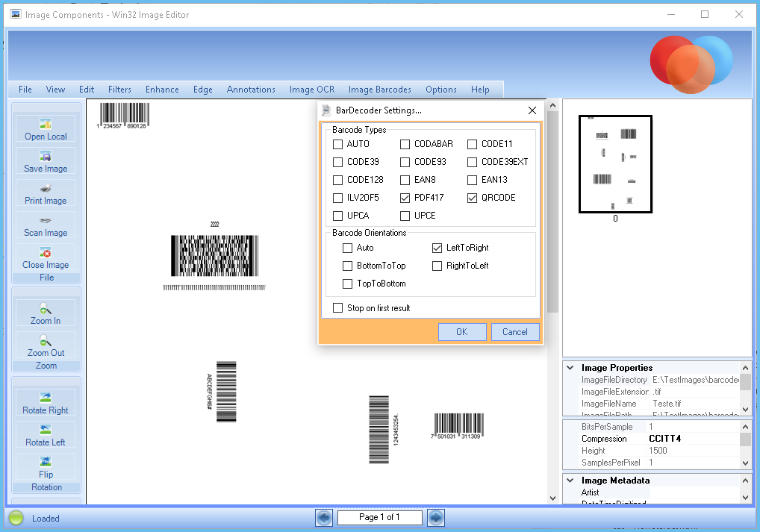This screenshot has width=760, height=532.
Task: Select the Compression CCITT4 property row
Action: coord(651,439)
